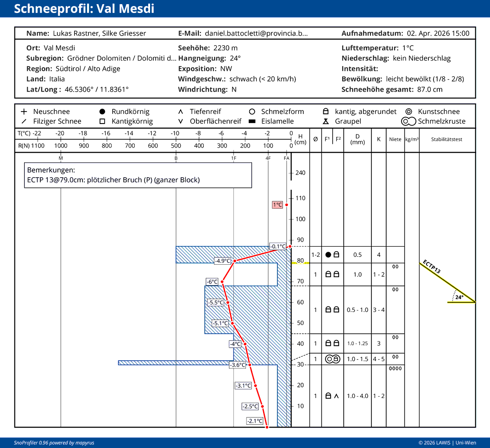Open the Bemerkungen remarks box
This screenshot has height=448, width=490.
click(x=138, y=175)
